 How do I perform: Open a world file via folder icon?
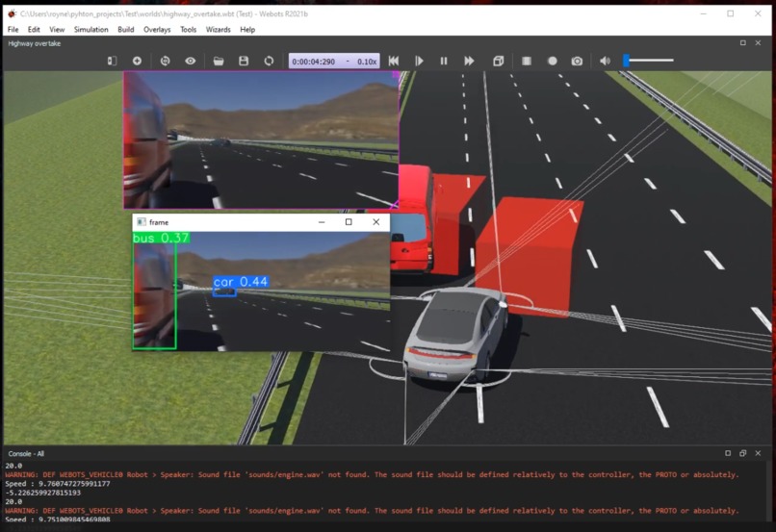(219, 61)
